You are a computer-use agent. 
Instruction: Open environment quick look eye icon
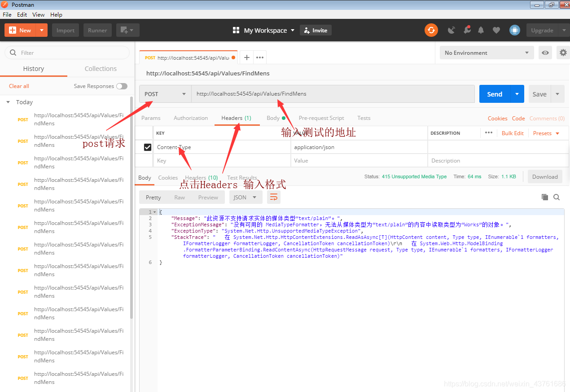[x=545, y=53]
